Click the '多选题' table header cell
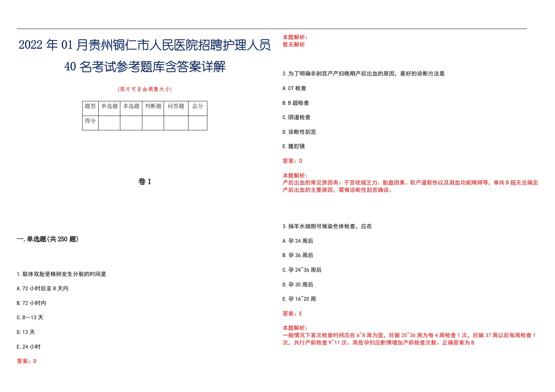Viewport: 555px width, 392px height. pyautogui.click(x=131, y=108)
